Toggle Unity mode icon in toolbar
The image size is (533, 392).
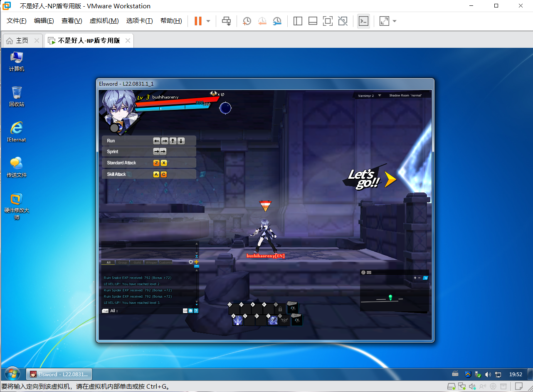343,21
